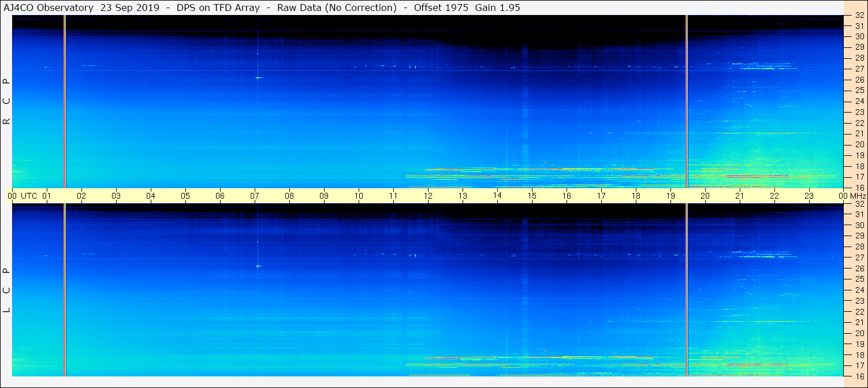868x388 pixels.
Task: Click the Raw Data (No Correction) label
Action: [337, 8]
